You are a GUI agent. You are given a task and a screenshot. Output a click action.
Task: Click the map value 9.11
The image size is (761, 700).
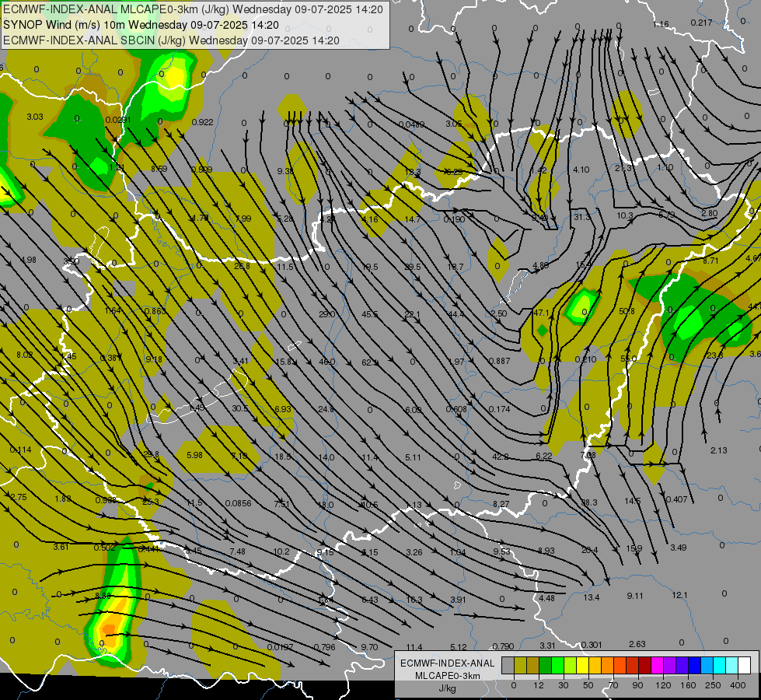[635, 596]
